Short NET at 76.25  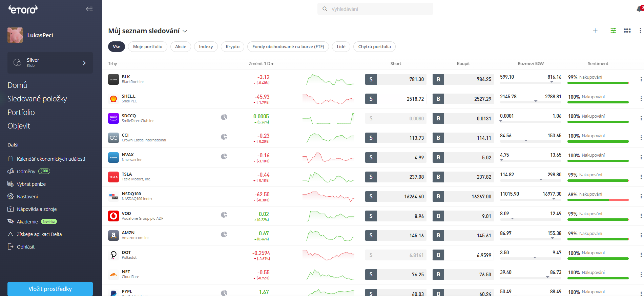[396, 274]
